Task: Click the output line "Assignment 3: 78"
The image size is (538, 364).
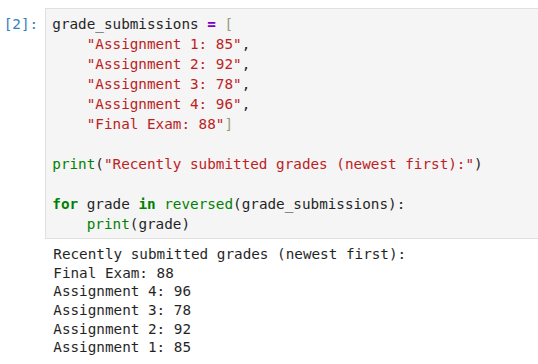Action: [x=122, y=310]
